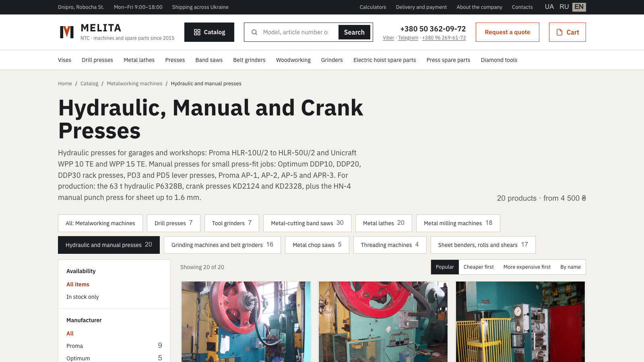Sort products By name

click(x=570, y=267)
